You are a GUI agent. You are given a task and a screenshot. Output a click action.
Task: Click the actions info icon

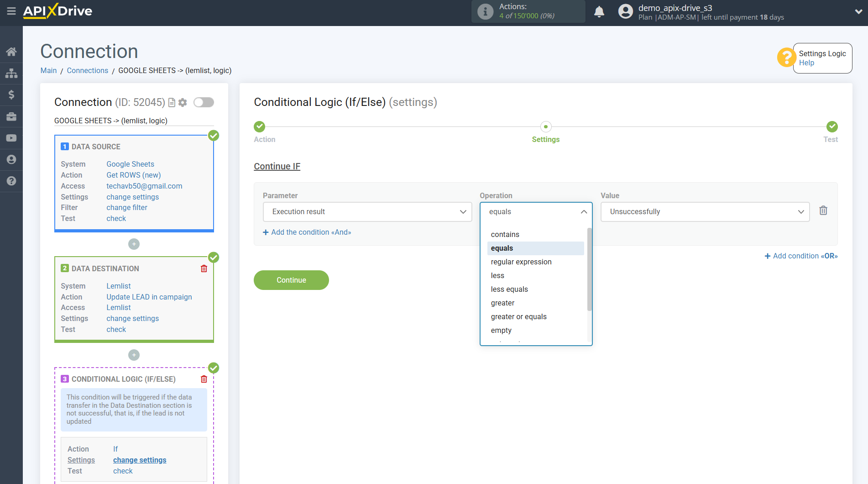pyautogui.click(x=485, y=11)
